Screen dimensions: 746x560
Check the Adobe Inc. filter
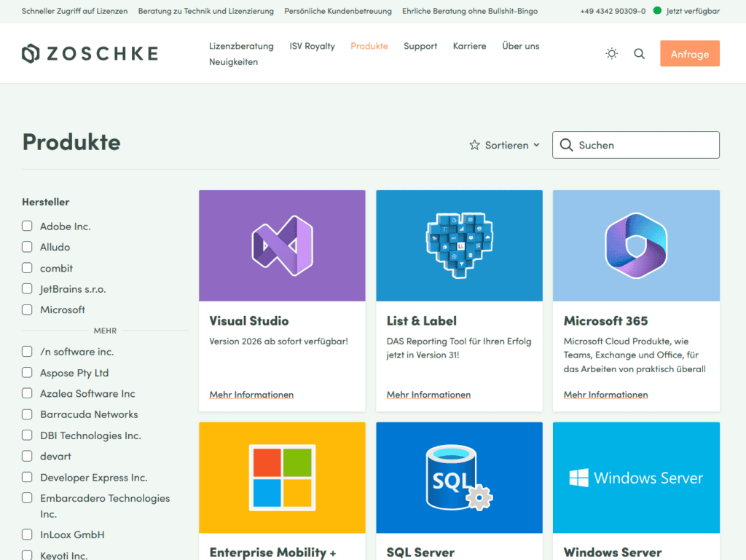(x=27, y=226)
